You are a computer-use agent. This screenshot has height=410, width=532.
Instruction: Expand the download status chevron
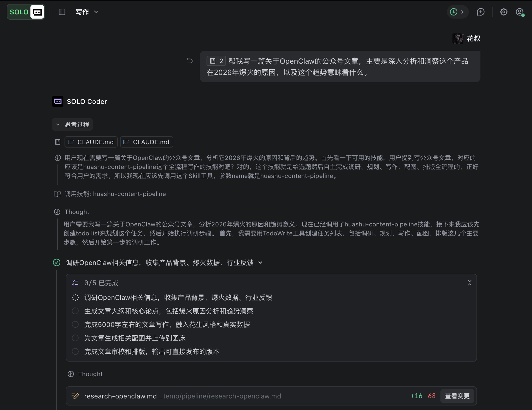pyautogui.click(x=462, y=12)
